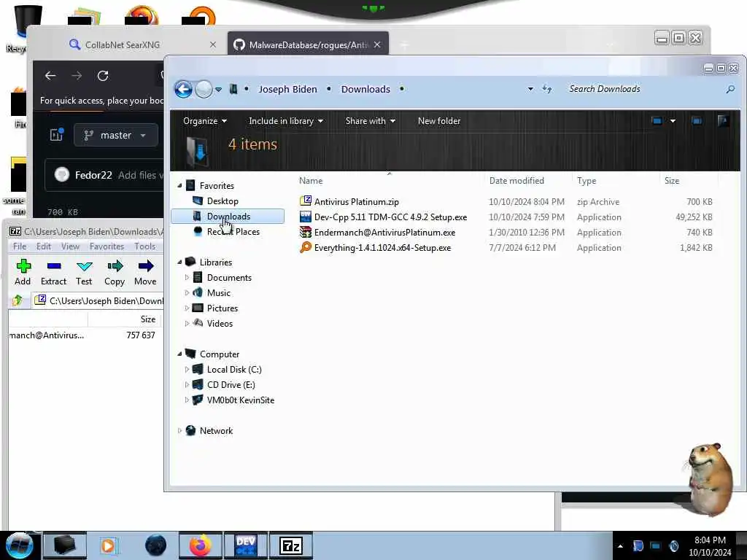Toggle the preview pane icon
Screen dimensions: 747x560
tap(697, 121)
